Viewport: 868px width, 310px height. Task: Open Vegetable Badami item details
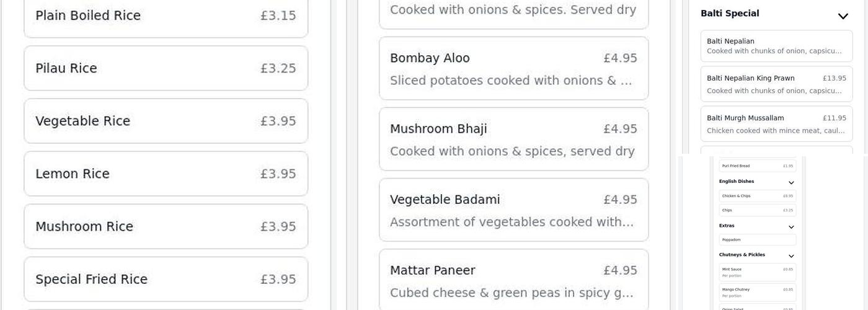pos(513,210)
